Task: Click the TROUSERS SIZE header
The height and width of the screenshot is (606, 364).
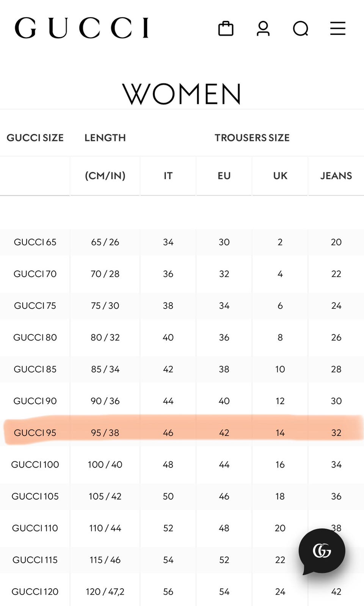Action: click(252, 138)
